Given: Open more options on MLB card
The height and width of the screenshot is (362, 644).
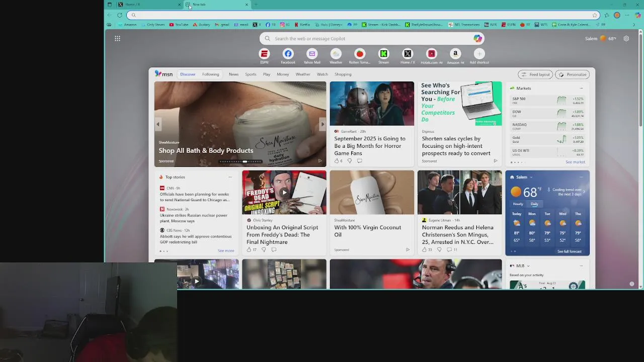Looking at the screenshot, I should pos(581,265).
